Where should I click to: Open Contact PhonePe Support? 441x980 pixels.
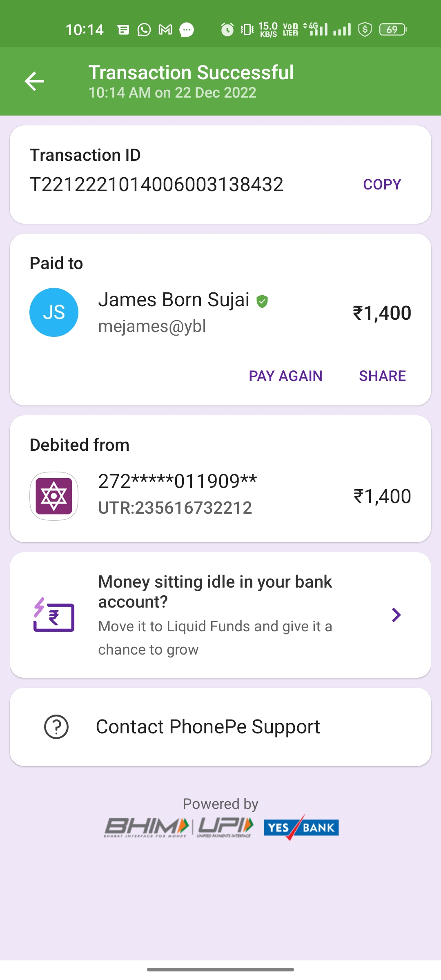click(x=208, y=727)
